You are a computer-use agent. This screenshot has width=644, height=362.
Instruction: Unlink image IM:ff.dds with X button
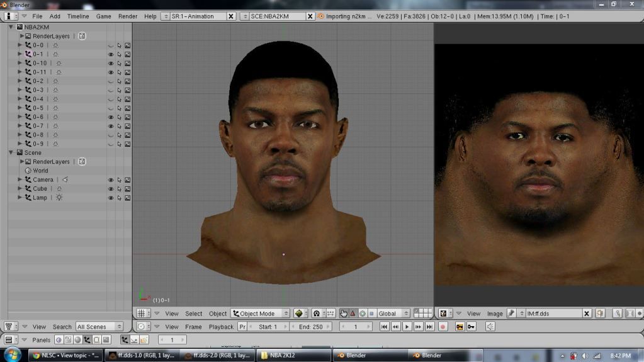click(x=587, y=314)
